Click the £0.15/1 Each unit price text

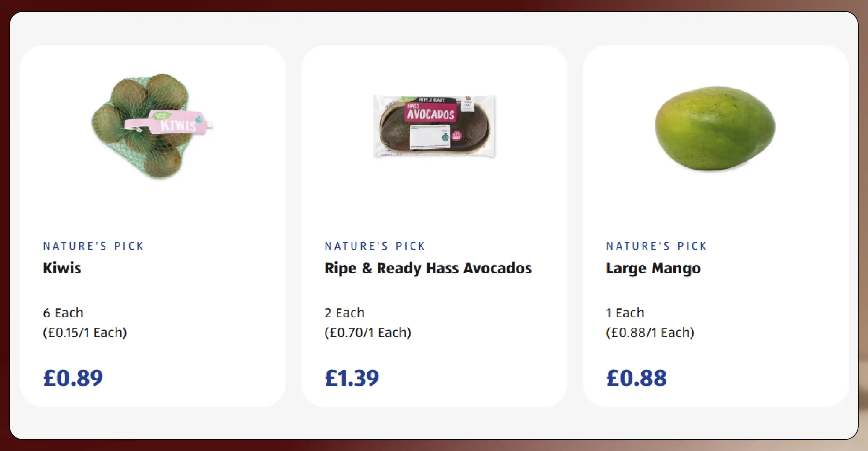[85, 333]
